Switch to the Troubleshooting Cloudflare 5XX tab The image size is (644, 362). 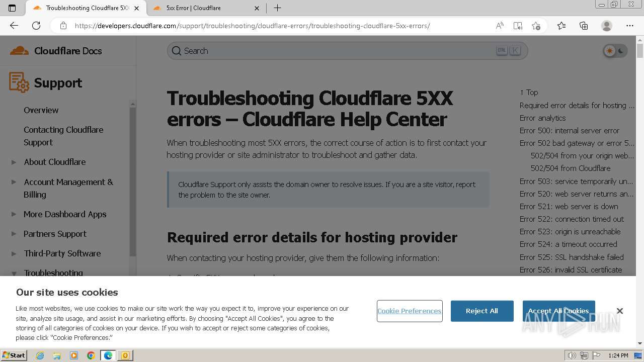pyautogui.click(x=87, y=8)
